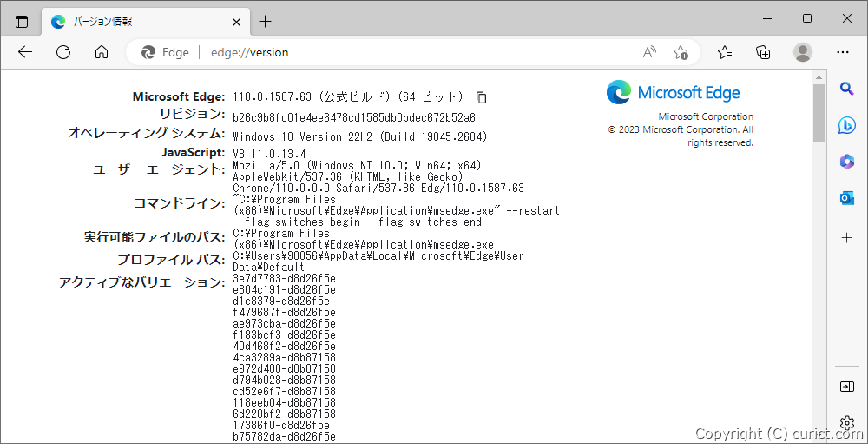Open sidebar settings gear
The height and width of the screenshot is (444, 868).
point(846,422)
